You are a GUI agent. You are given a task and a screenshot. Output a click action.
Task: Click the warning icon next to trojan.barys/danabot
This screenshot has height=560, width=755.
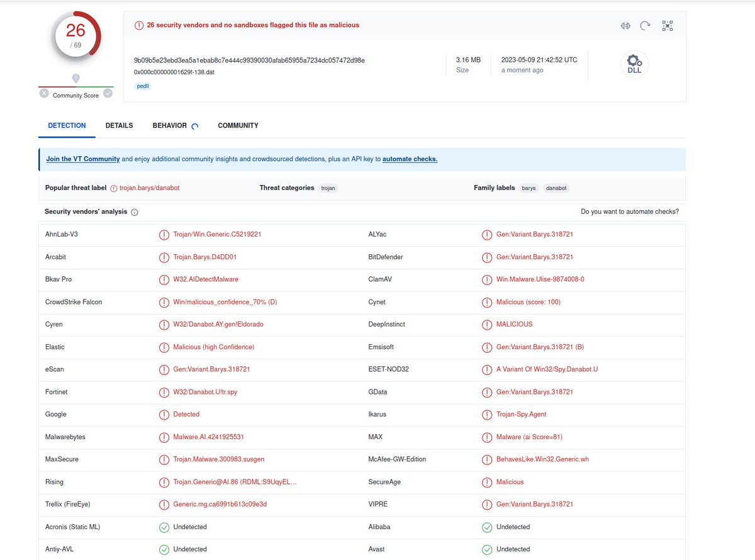point(114,188)
